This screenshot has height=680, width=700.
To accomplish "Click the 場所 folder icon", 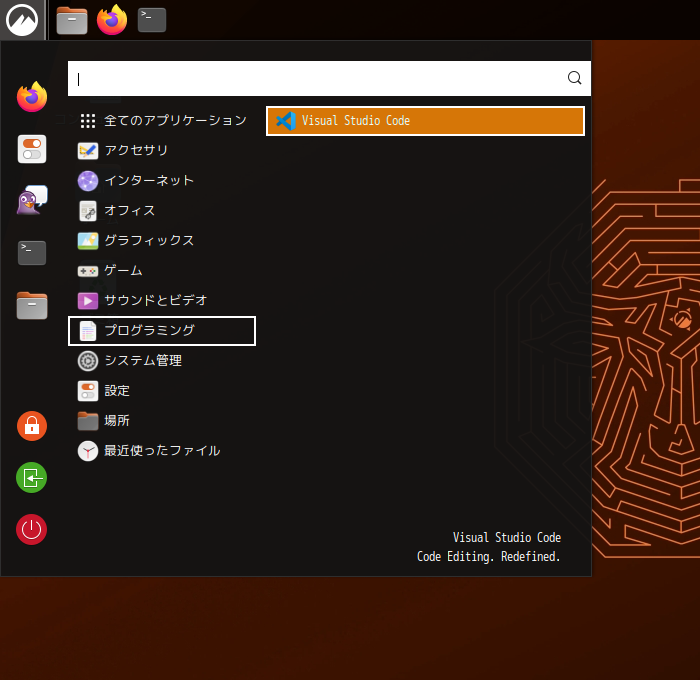I will point(88,421).
